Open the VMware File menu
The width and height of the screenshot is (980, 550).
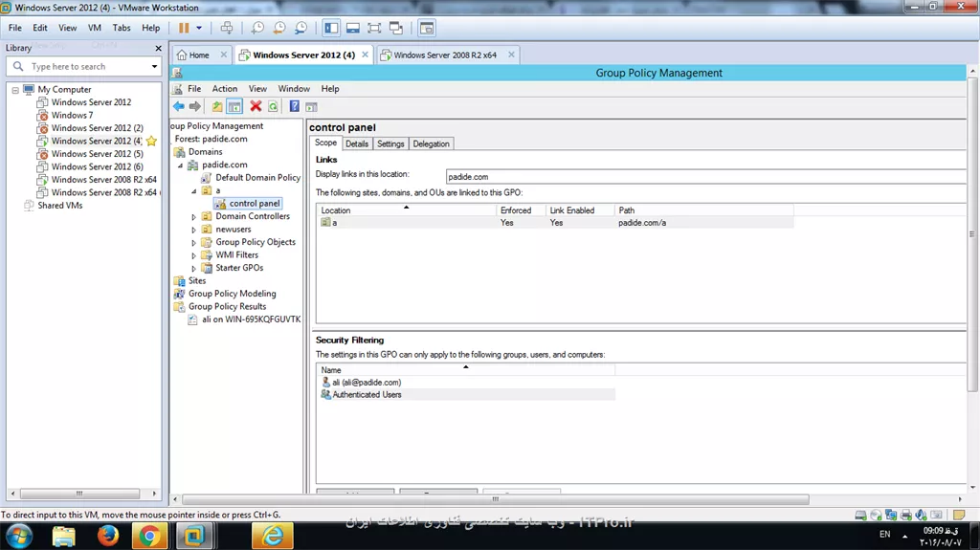[x=15, y=28]
